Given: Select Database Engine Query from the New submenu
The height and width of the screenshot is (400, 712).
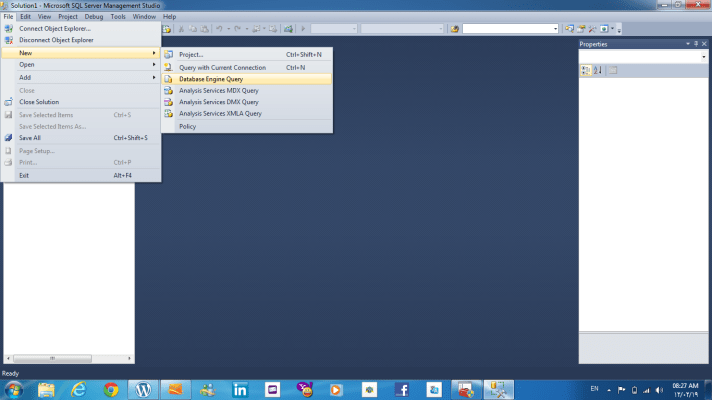Looking at the screenshot, I should [210, 78].
